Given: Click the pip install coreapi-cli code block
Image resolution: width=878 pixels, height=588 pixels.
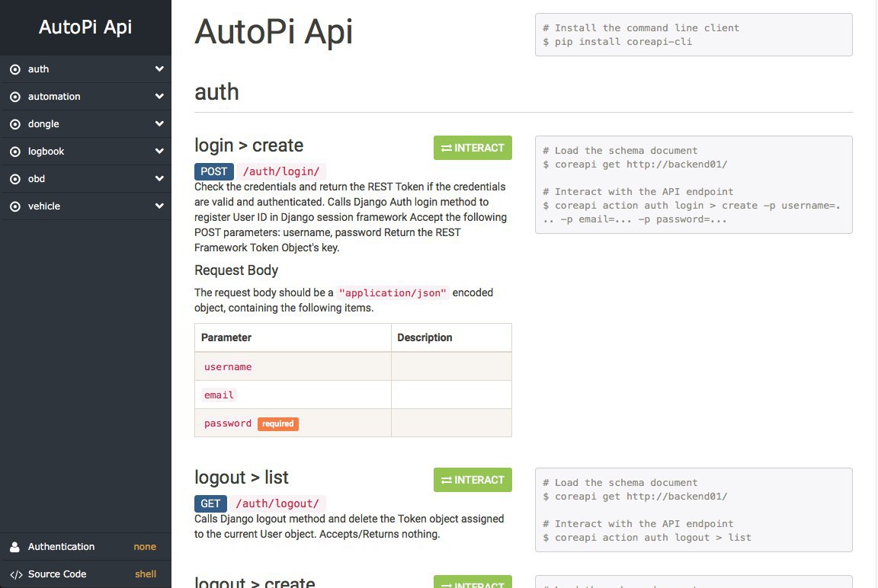Looking at the screenshot, I should pos(694,35).
